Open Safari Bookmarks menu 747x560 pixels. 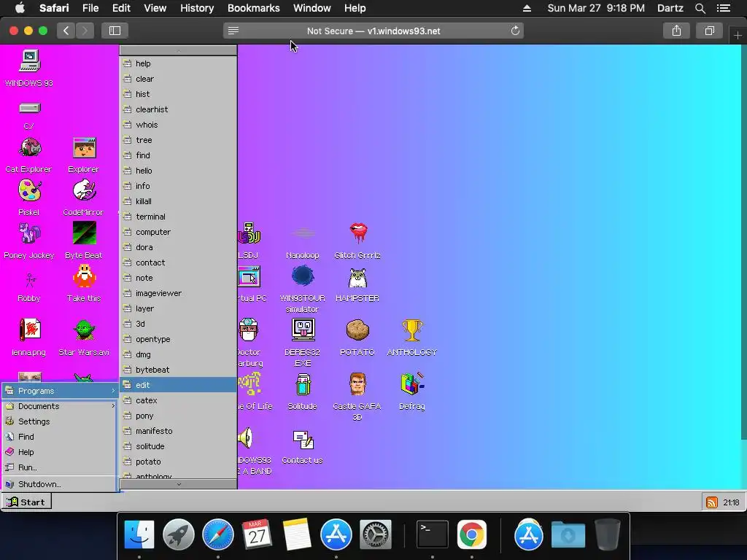(x=253, y=8)
